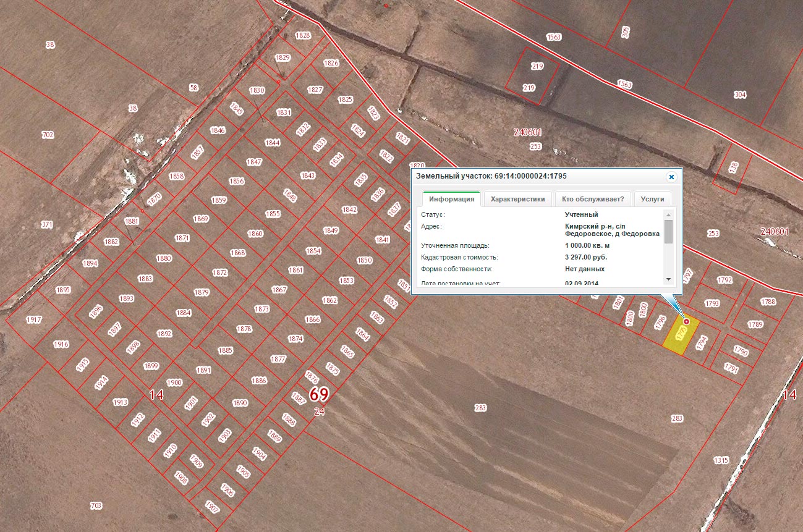Select parcel labeled 1789
This screenshot has height=532, width=803.
tap(755, 324)
